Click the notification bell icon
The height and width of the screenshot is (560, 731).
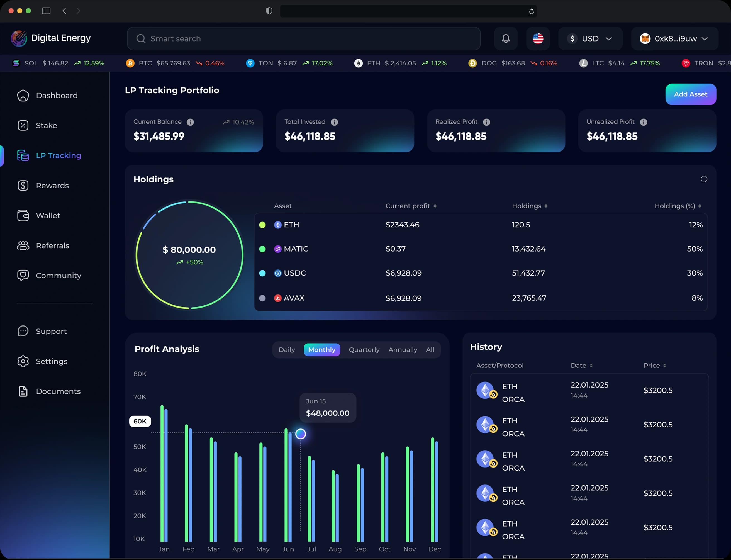506,39
